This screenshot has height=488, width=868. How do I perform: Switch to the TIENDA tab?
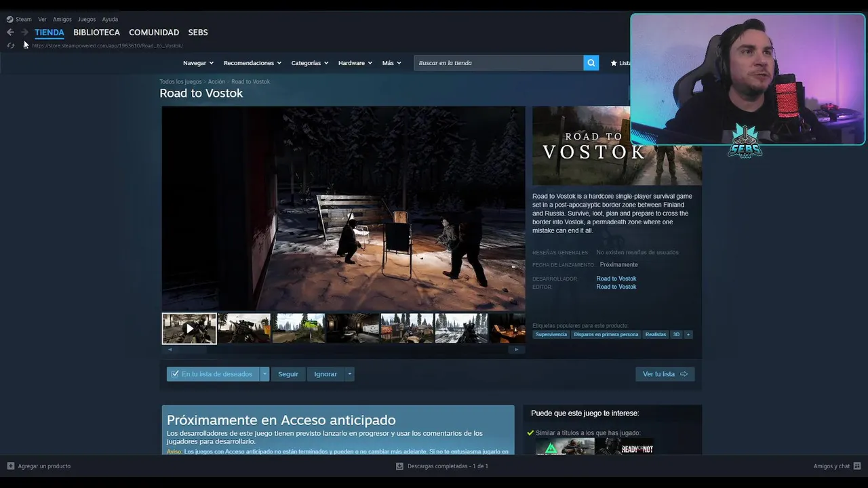pyautogui.click(x=50, y=33)
